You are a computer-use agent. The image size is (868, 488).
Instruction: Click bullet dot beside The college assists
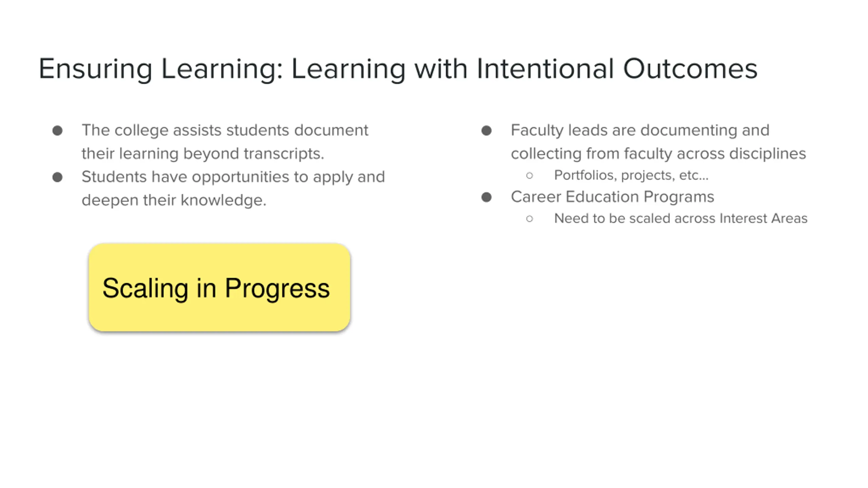pos(58,130)
